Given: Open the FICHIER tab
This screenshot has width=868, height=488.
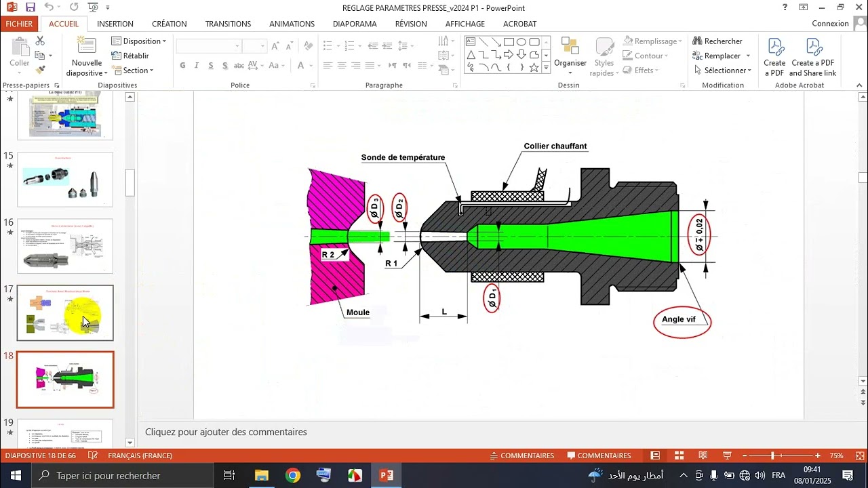Looking at the screenshot, I should click(x=19, y=24).
